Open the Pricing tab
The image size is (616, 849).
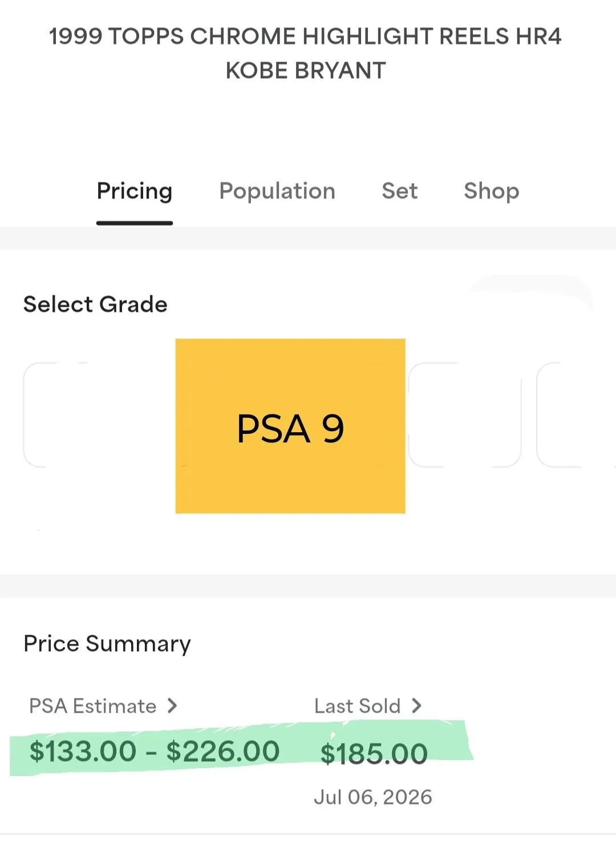click(135, 191)
